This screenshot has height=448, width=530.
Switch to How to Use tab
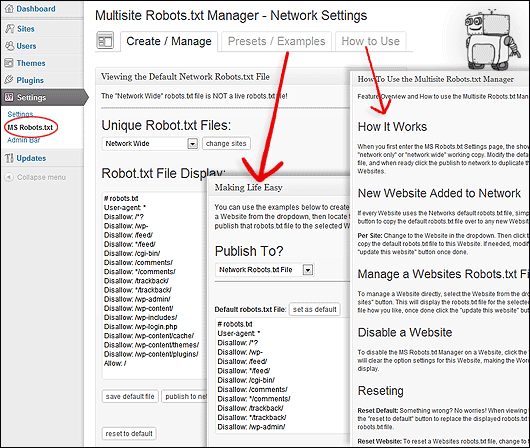pyautogui.click(x=370, y=41)
